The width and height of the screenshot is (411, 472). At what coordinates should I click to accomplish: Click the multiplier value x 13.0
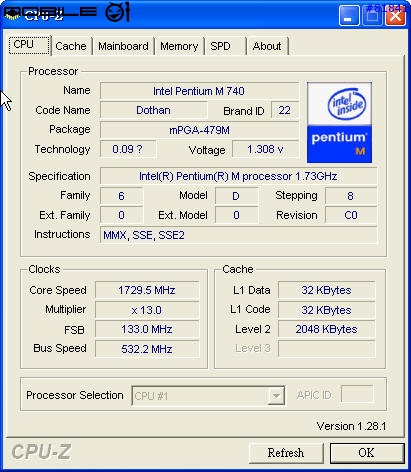147,310
